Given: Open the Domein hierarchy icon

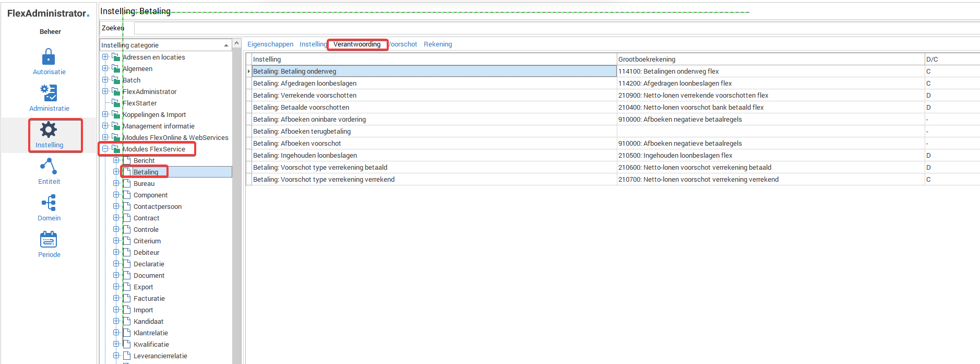Looking at the screenshot, I should (x=49, y=203).
